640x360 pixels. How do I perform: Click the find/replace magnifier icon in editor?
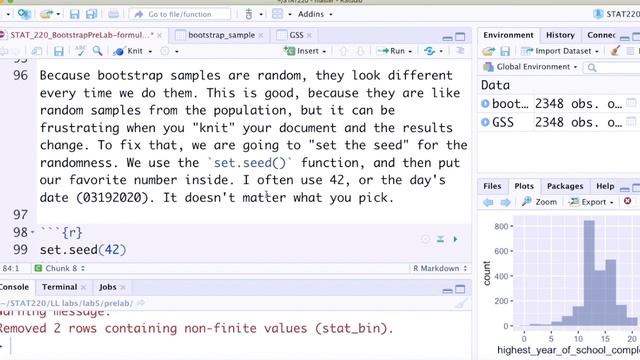coord(97,51)
